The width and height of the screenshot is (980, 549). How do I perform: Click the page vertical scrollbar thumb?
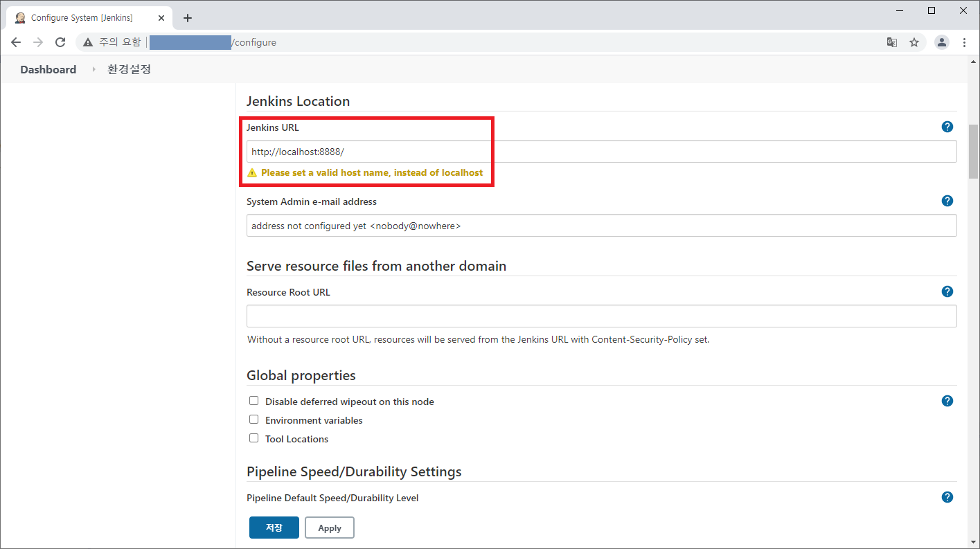pyautogui.click(x=973, y=152)
